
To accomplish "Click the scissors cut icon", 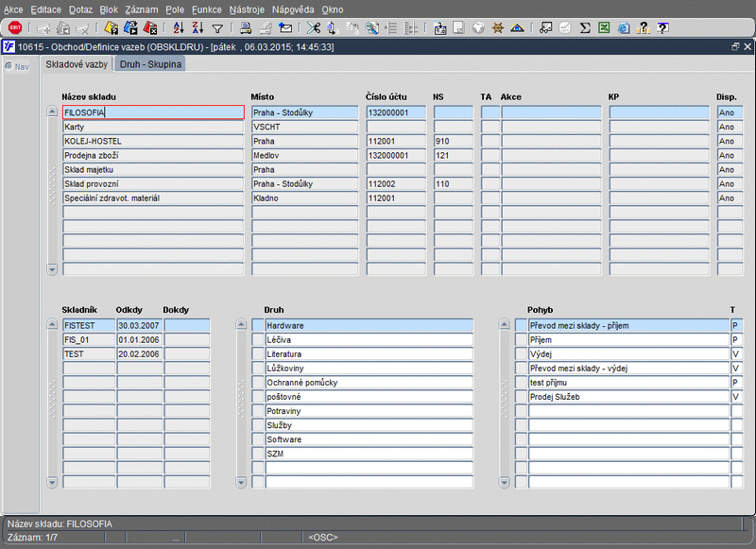I will click(314, 28).
